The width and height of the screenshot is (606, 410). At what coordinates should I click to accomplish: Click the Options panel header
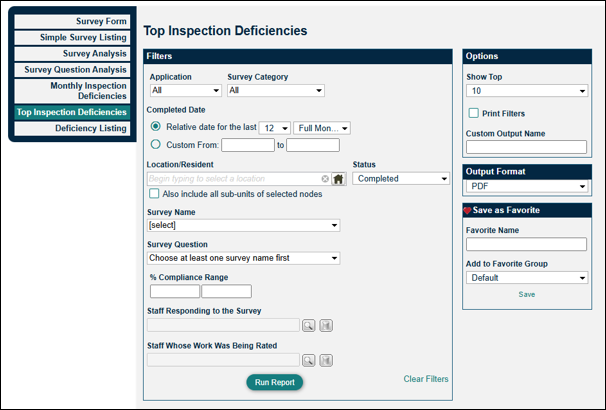[527, 56]
